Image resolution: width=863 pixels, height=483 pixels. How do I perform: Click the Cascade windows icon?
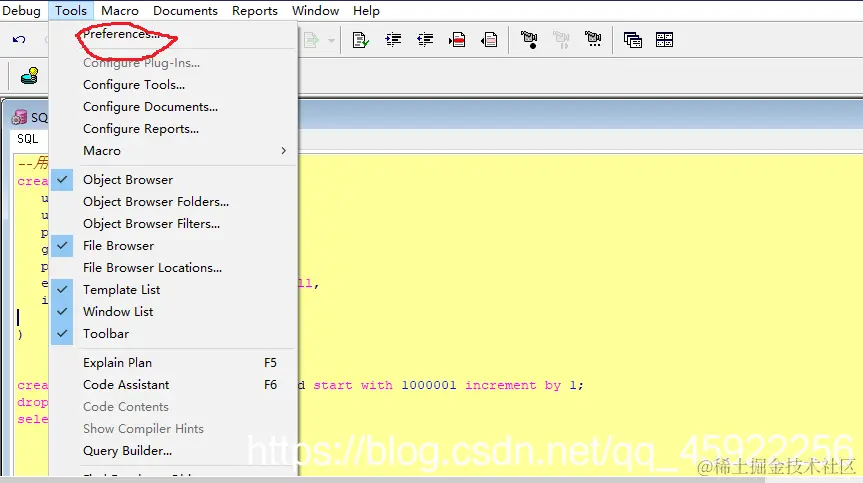632,40
